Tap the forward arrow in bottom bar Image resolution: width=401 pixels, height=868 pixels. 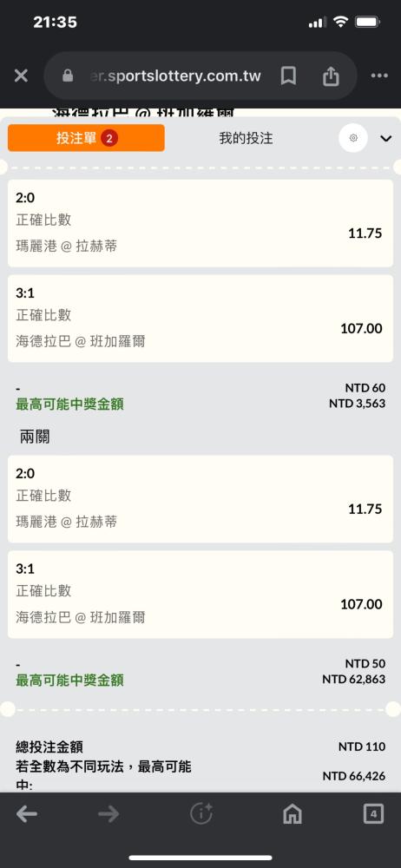coord(108,814)
